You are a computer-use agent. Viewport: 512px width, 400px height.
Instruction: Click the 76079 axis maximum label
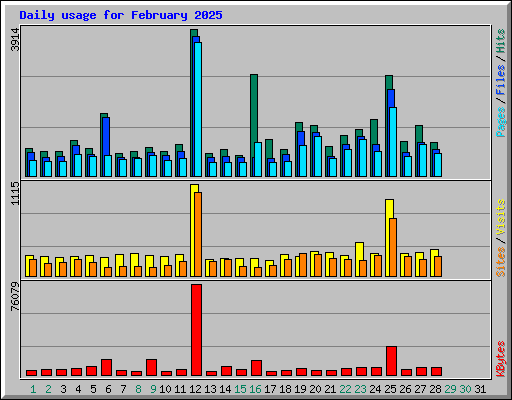pos(15,296)
